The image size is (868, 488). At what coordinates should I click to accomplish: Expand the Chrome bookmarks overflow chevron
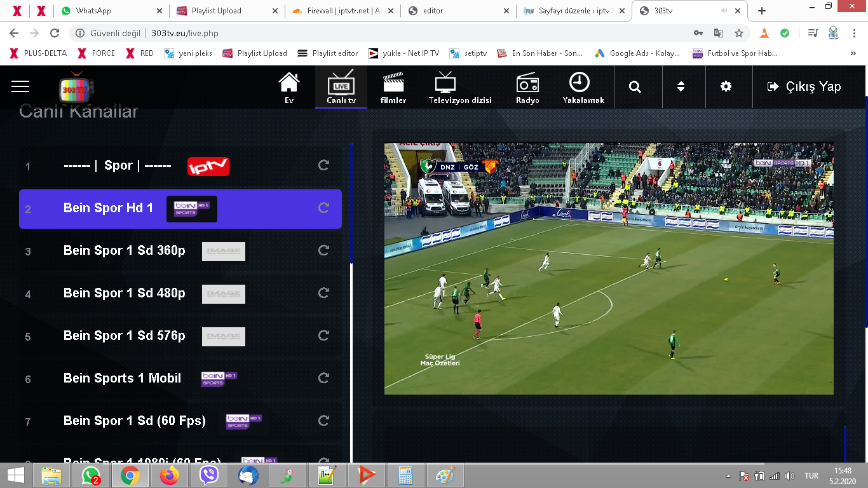click(x=853, y=53)
